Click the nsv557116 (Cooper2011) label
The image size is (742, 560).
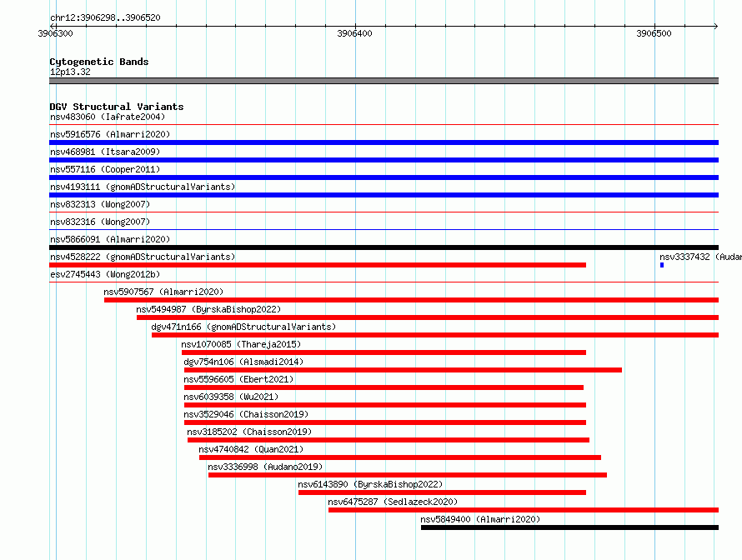point(105,169)
